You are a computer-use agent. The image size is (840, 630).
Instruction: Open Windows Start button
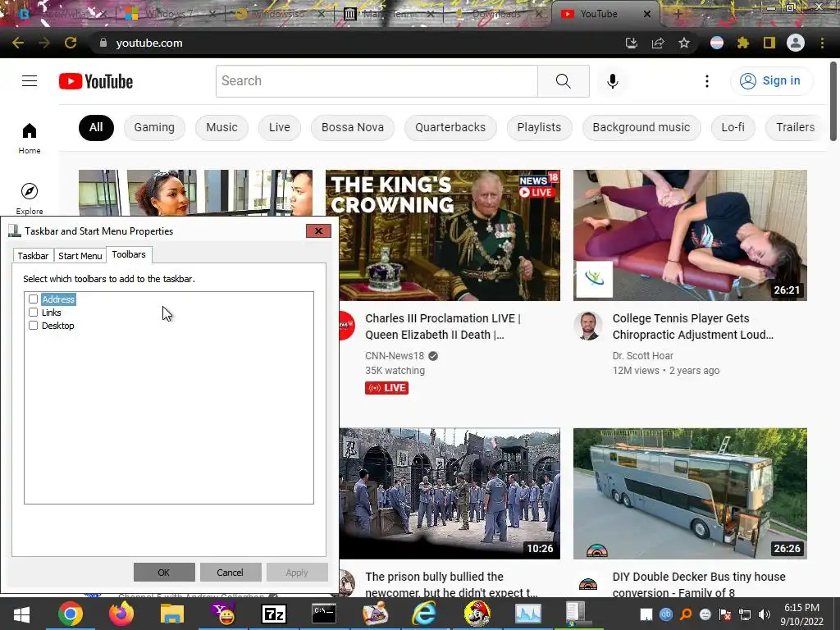pos(21,614)
